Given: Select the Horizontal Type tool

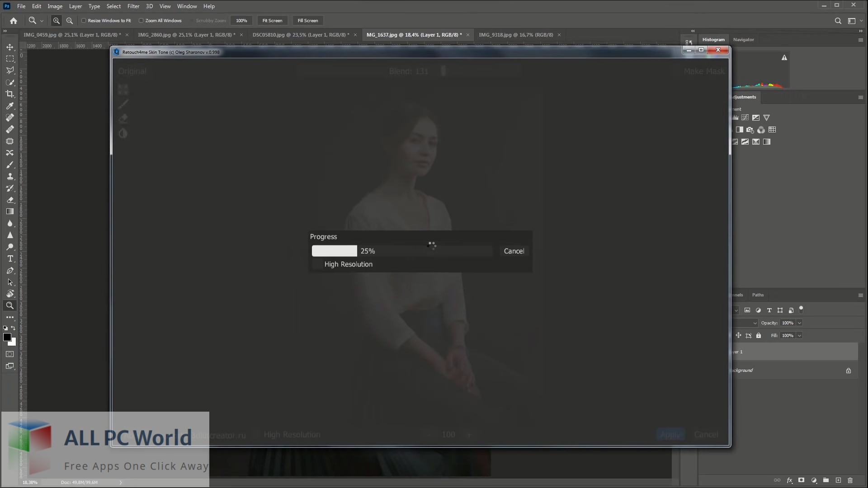Looking at the screenshot, I should (10, 259).
